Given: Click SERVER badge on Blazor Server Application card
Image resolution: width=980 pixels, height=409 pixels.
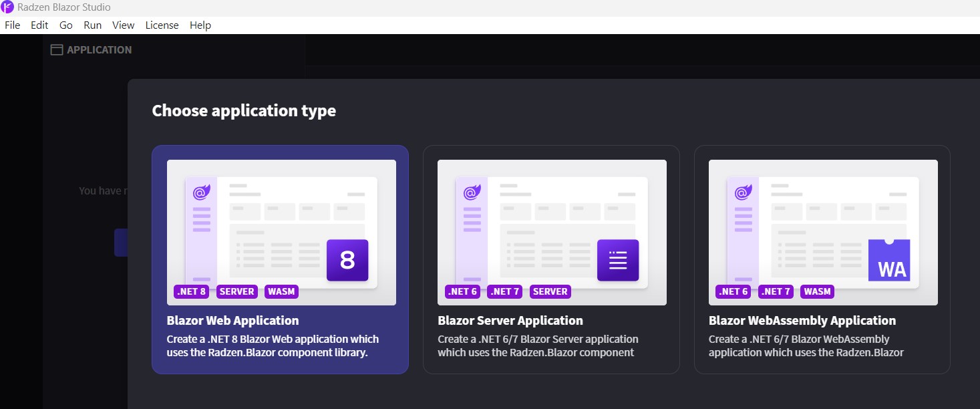Looking at the screenshot, I should pyautogui.click(x=550, y=291).
